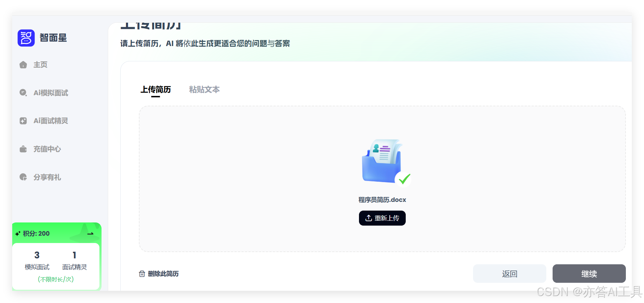This screenshot has height=303, width=644.
Task: Open the 模拟面试 count of 3
Action: point(37,255)
